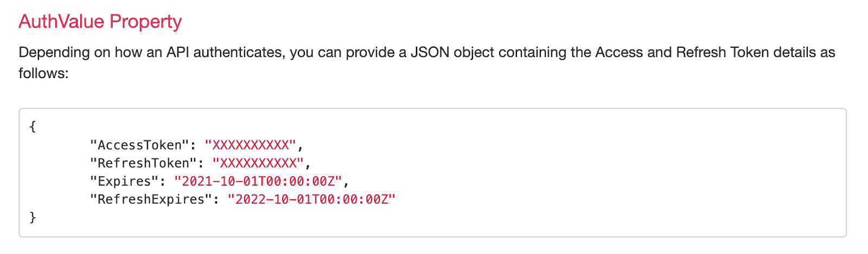The width and height of the screenshot is (868, 254).
Task: Click the word "follows:" under the paragraph
Action: 43,73
